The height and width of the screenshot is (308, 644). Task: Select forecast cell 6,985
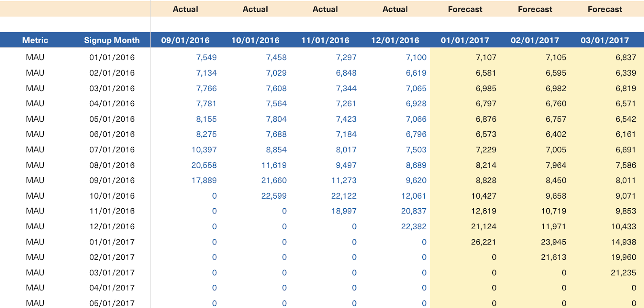coord(486,88)
